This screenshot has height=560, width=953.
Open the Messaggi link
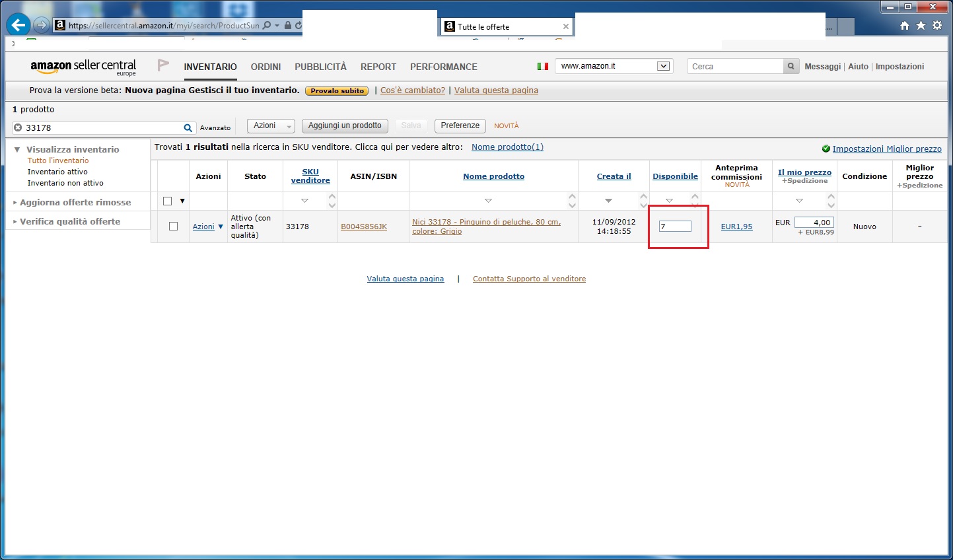click(x=823, y=67)
